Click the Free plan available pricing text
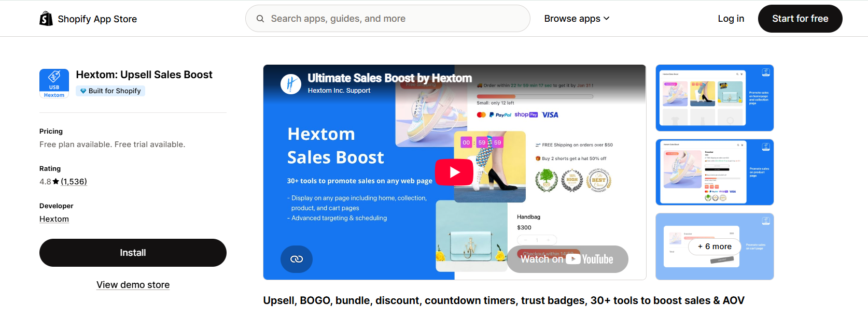868x318 pixels. (x=112, y=144)
